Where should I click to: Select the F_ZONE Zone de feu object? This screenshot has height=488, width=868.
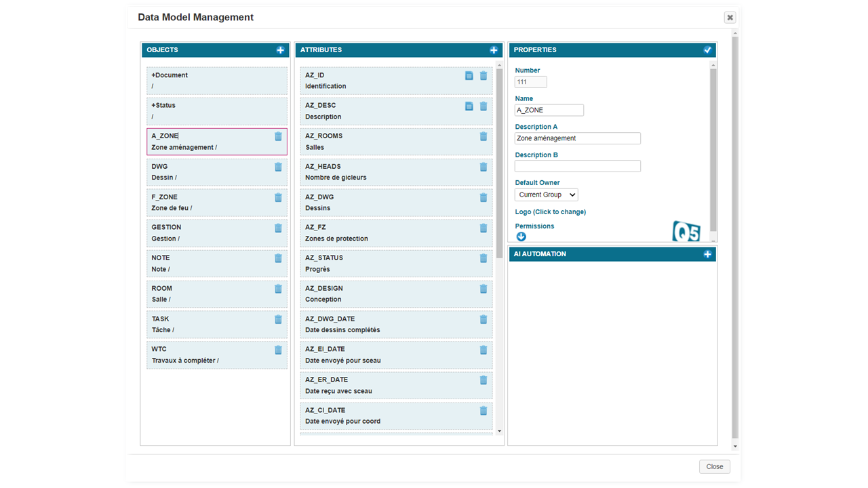[x=217, y=203]
